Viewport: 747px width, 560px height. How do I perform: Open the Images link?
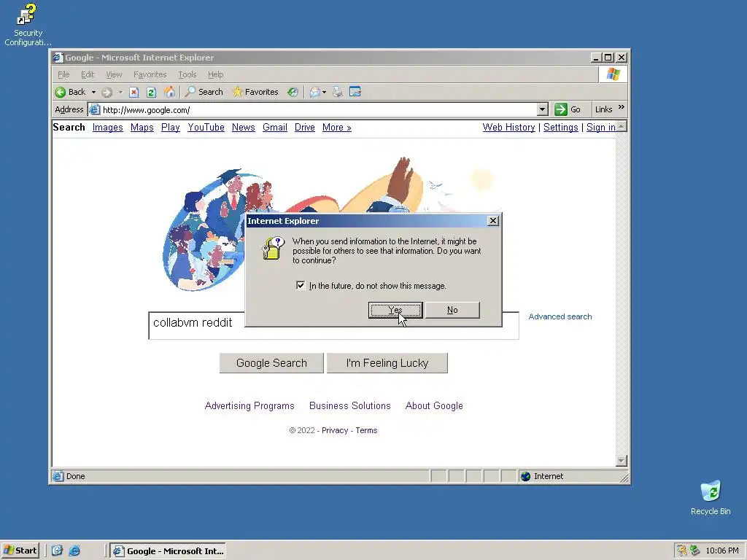point(108,128)
